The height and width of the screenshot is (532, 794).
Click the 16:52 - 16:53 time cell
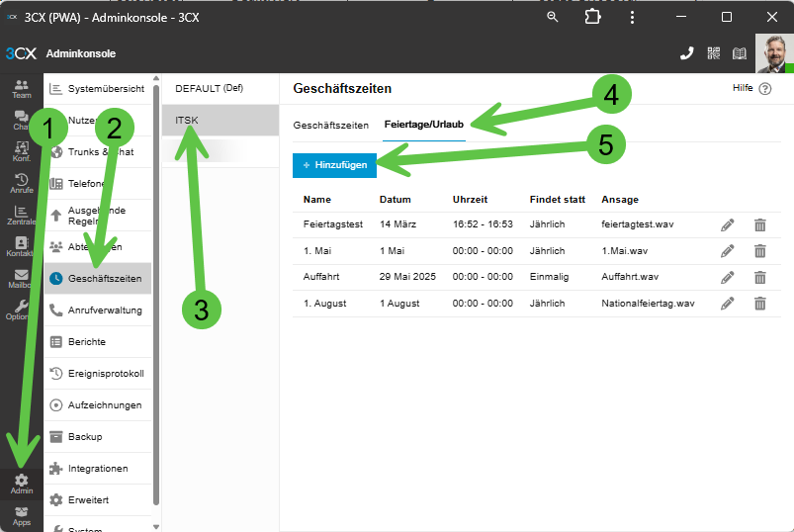pos(483,224)
